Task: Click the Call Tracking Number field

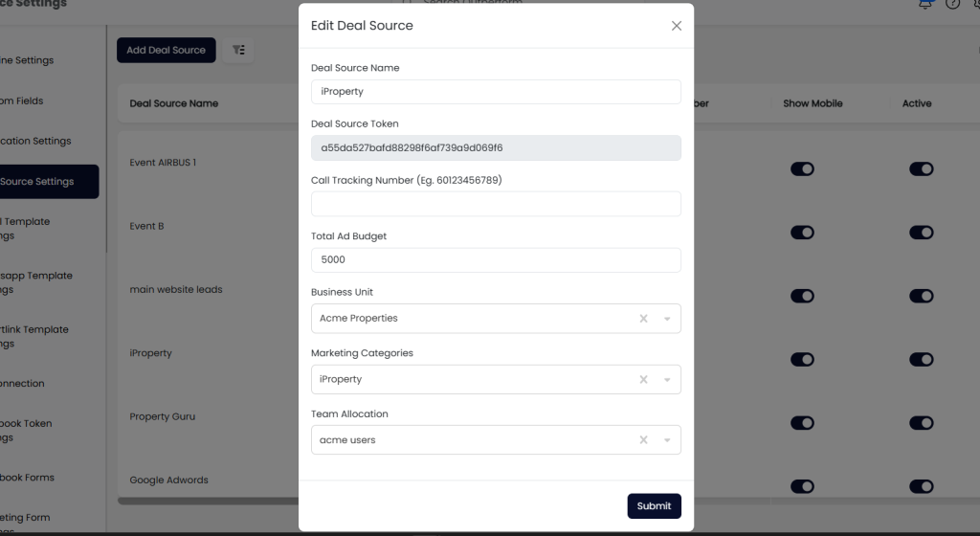Action: click(496, 204)
